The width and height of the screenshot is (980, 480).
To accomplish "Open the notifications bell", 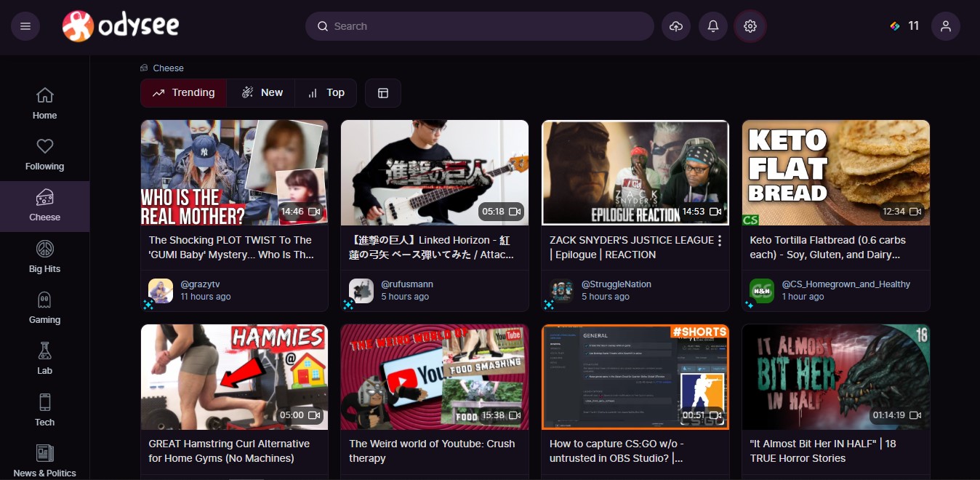I will click(713, 26).
